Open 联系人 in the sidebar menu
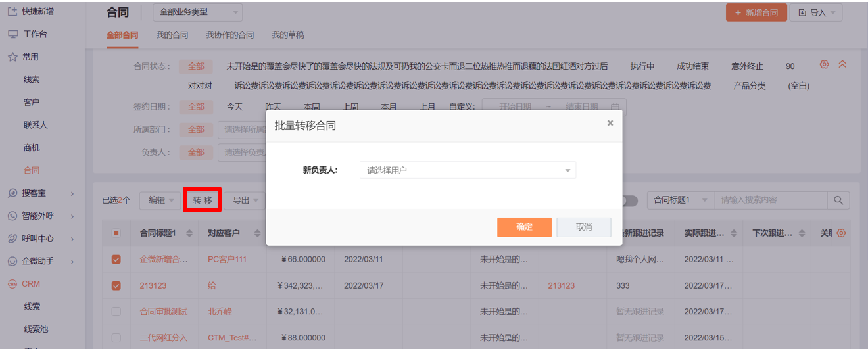Screen dimensions: 868x349 pos(36,125)
